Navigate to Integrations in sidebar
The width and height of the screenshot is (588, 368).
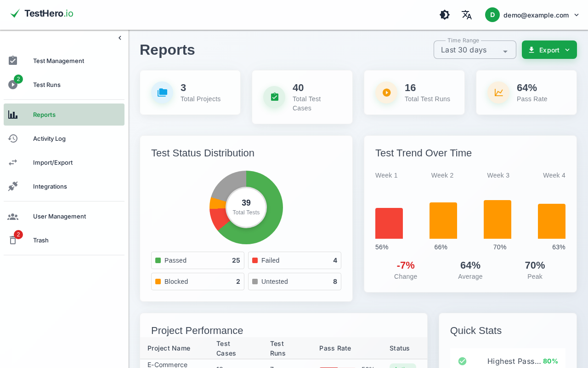pyautogui.click(x=64, y=186)
